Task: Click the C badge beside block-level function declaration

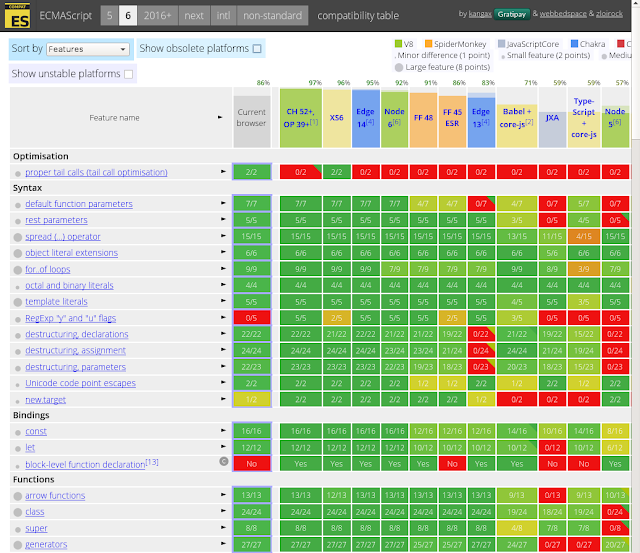Action: (x=224, y=462)
